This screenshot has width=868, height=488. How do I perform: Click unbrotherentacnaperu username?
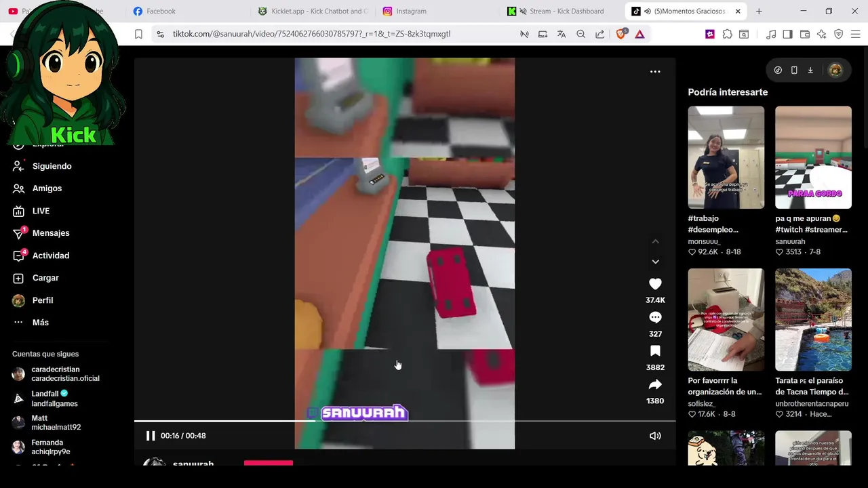point(812,403)
